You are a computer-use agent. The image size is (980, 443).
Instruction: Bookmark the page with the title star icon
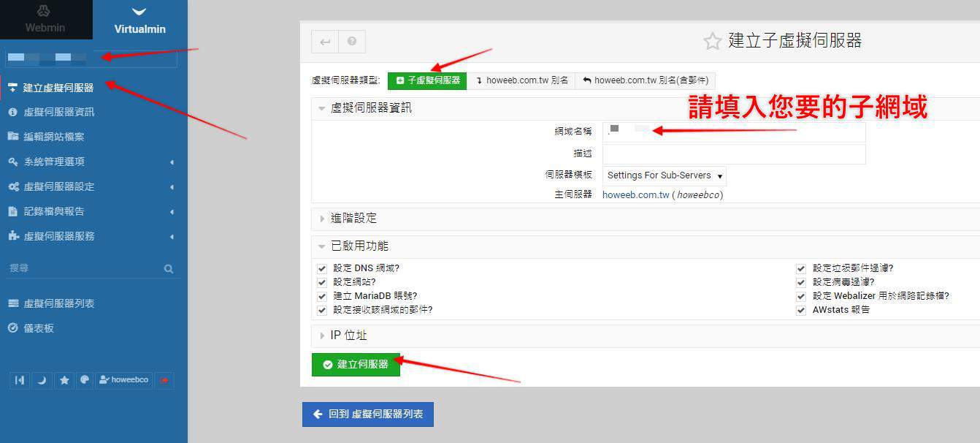coord(712,41)
